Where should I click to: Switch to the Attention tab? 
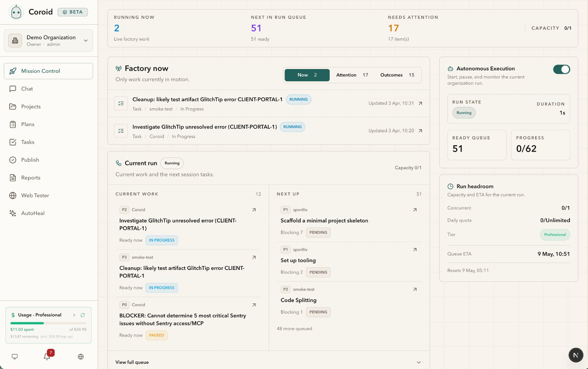pyautogui.click(x=352, y=75)
